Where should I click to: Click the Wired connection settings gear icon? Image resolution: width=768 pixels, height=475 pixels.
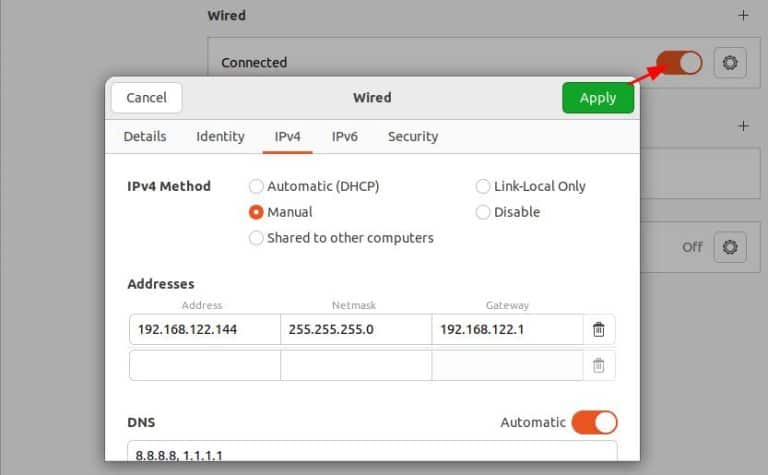click(730, 63)
